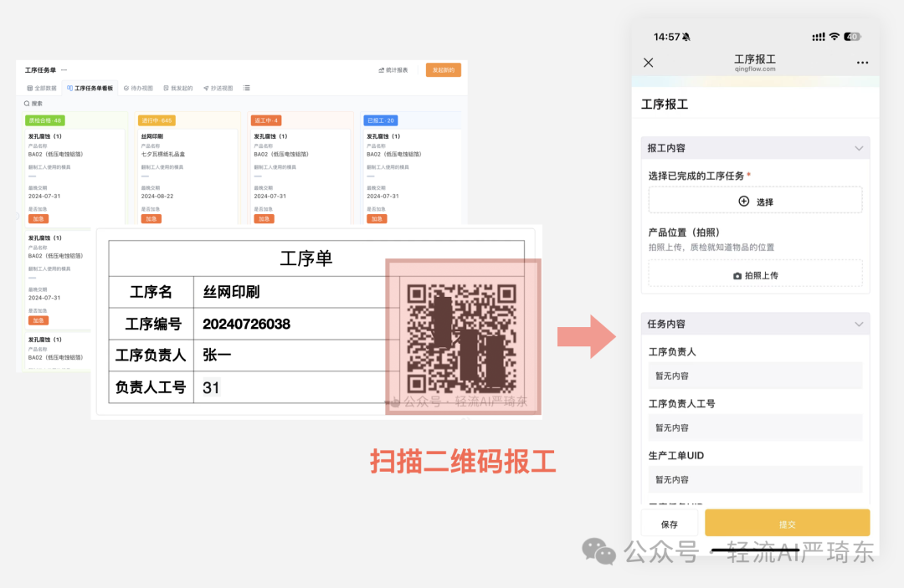The width and height of the screenshot is (904, 588).
Task: Open the 待办视图 tab
Action: click(138, 88)
